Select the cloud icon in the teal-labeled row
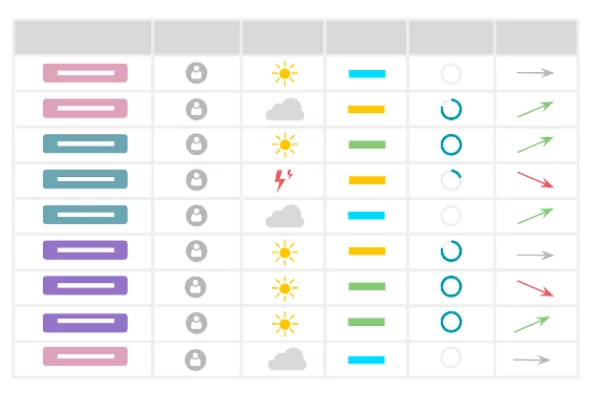594x396 pixels. 285,216
